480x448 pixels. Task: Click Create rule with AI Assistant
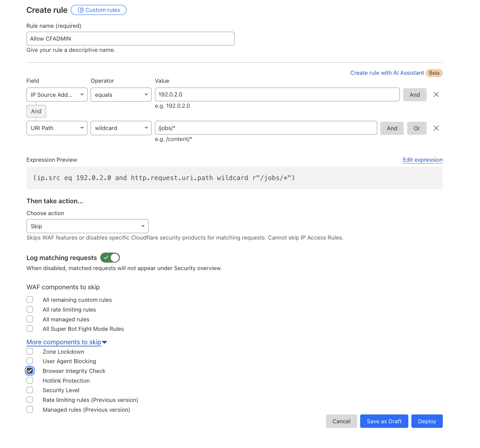(387, 73)
